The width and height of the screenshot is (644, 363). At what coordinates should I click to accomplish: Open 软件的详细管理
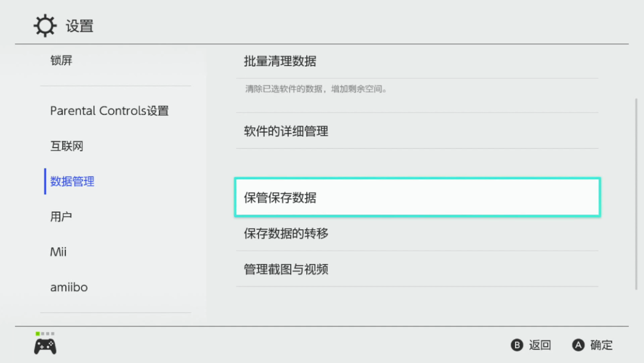tap(286, 131)
